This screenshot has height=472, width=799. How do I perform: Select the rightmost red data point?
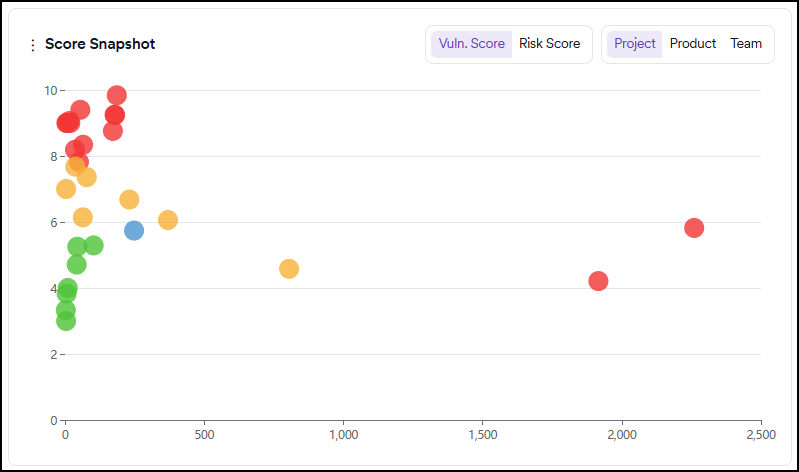(694, 228)
